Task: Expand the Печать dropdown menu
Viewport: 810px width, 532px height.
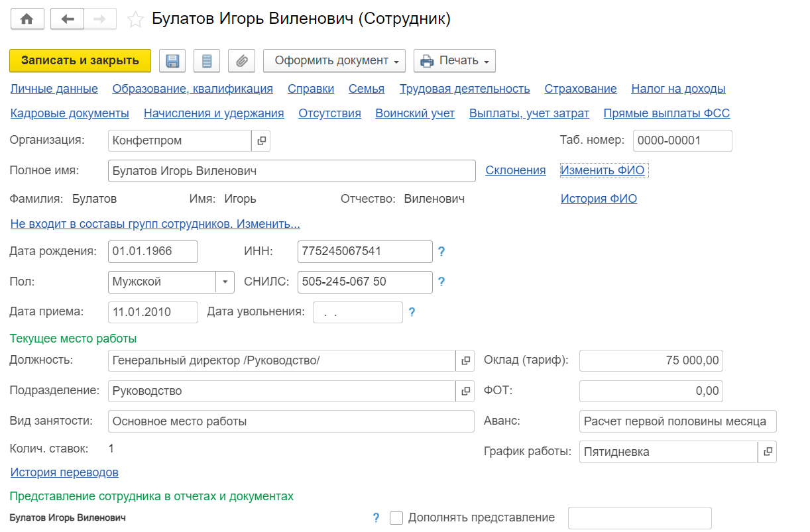Action: tap(454, 61)
